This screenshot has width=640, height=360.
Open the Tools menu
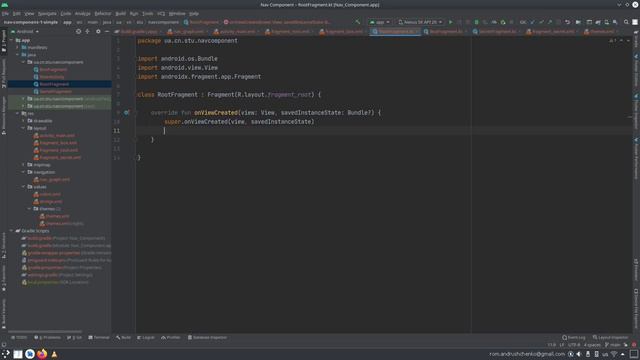(x=147, y=13)
